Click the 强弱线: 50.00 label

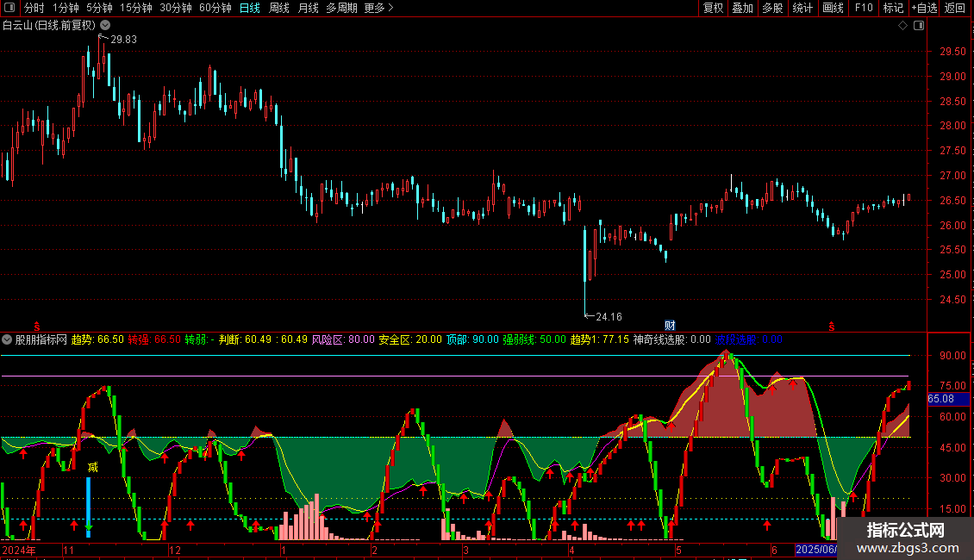click(534, 339)
